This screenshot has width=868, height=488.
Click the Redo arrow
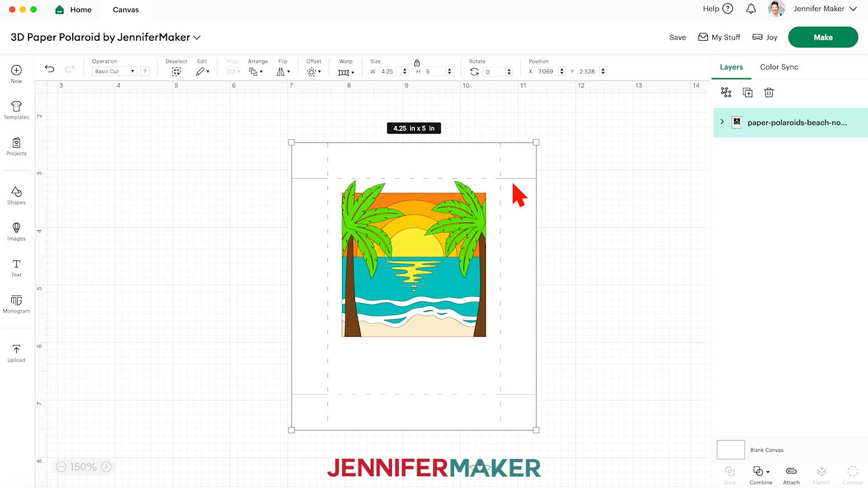(69, 68)
